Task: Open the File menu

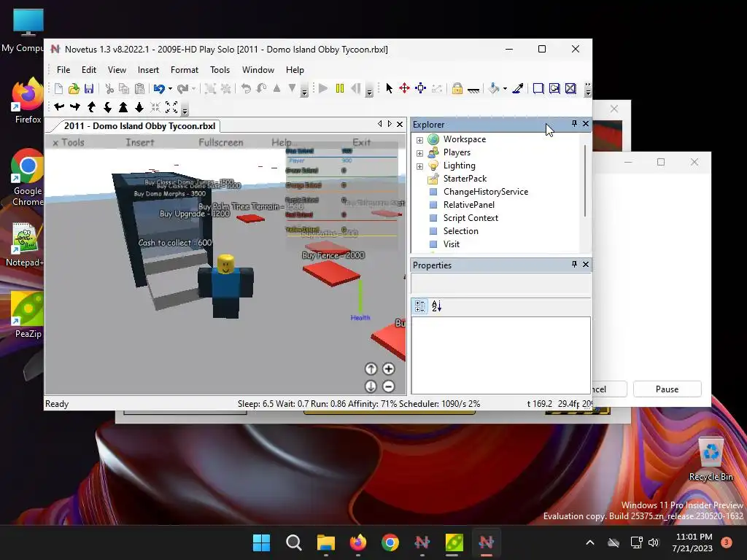Action: click(x=63, y=69)
